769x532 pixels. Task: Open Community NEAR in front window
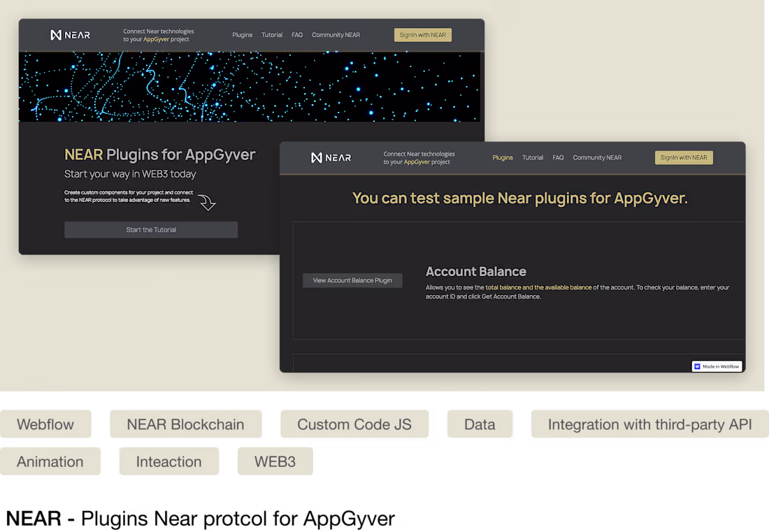pyautogui.click(x=597, y=157)
